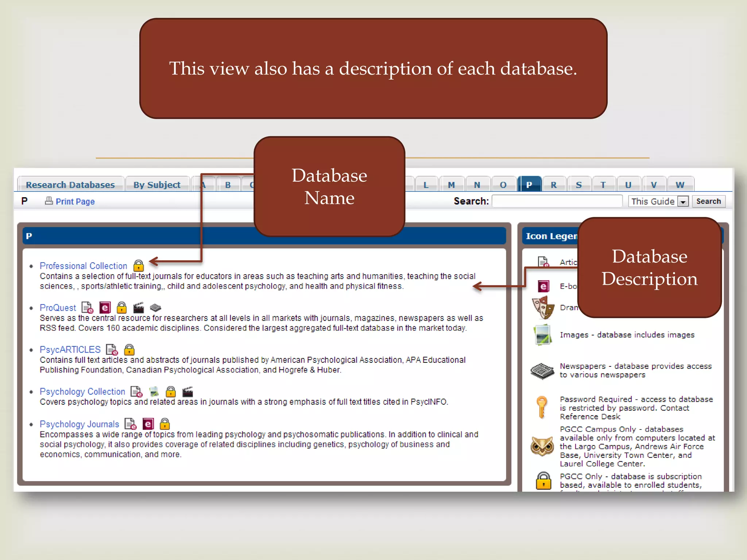Click the e-book icon next to ProQuest

[105, 308]
